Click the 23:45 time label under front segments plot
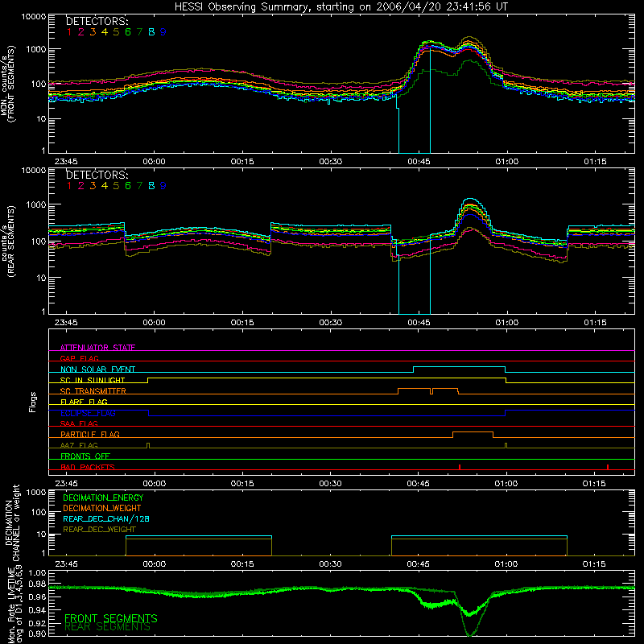The width and height of the screenshot is (644, 644). coord(66,162)
